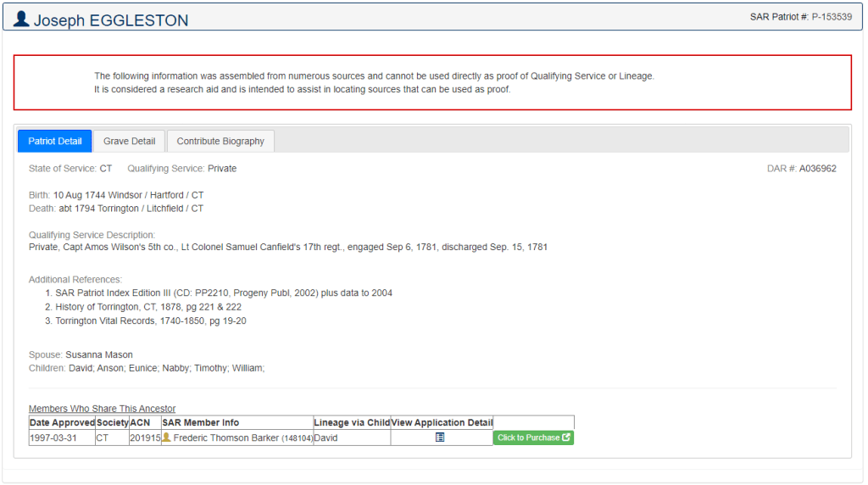This screenshot has width=868, height=485.
Task: Click SAR Patriot number P-153539
Action: [831, 17]
